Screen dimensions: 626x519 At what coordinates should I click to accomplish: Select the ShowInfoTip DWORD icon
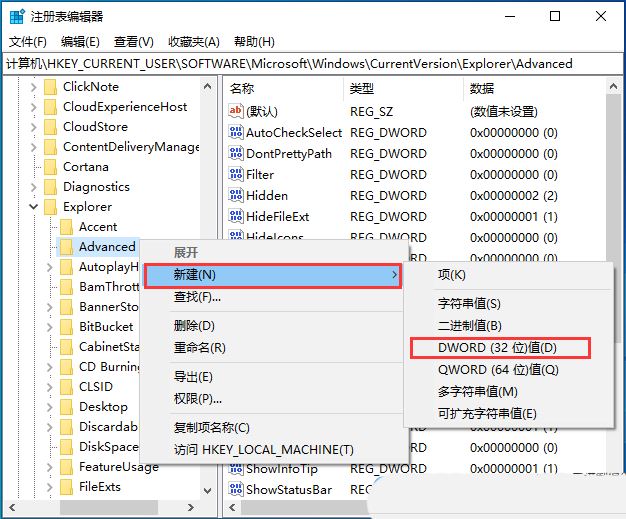click(236, 468)
